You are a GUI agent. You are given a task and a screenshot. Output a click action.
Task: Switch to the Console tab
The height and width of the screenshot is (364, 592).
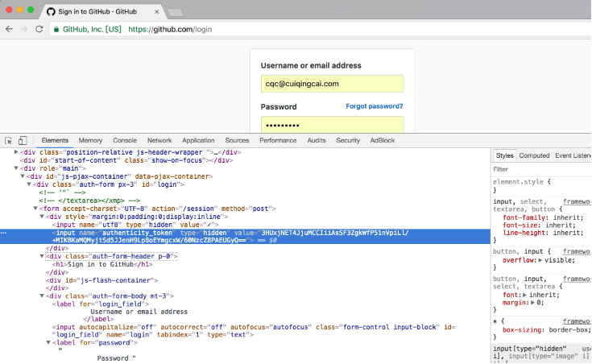124,140
